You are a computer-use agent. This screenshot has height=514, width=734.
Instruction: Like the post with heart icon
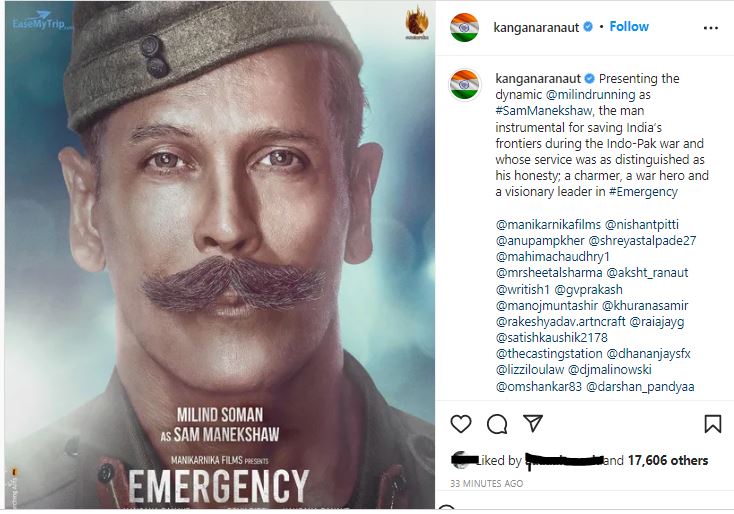click(x=461, y=424)
